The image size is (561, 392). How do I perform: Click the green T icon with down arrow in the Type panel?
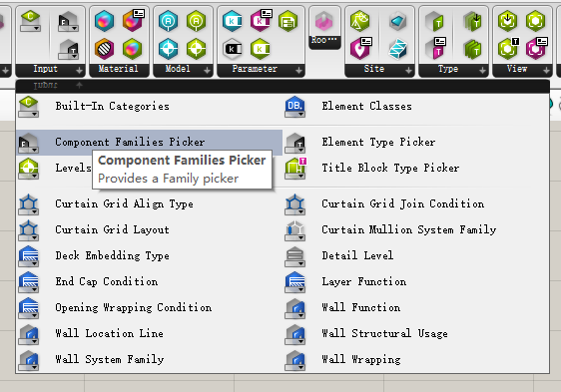point(472,21)
